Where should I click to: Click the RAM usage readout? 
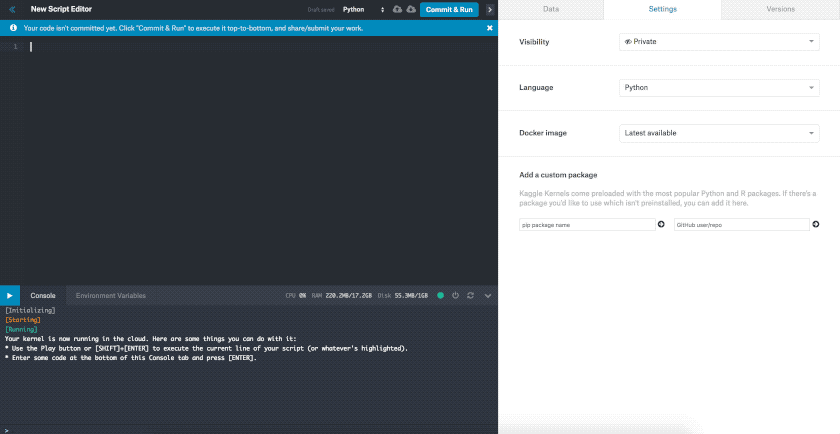coord(342,295)
